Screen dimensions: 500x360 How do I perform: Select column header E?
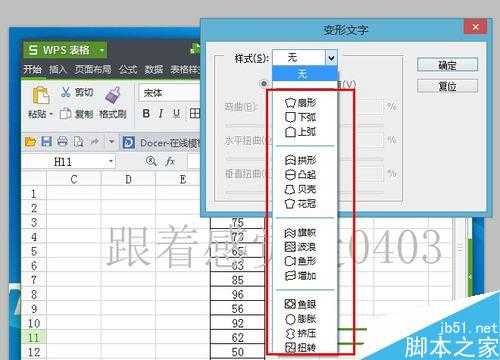click(x=182, y=179)
